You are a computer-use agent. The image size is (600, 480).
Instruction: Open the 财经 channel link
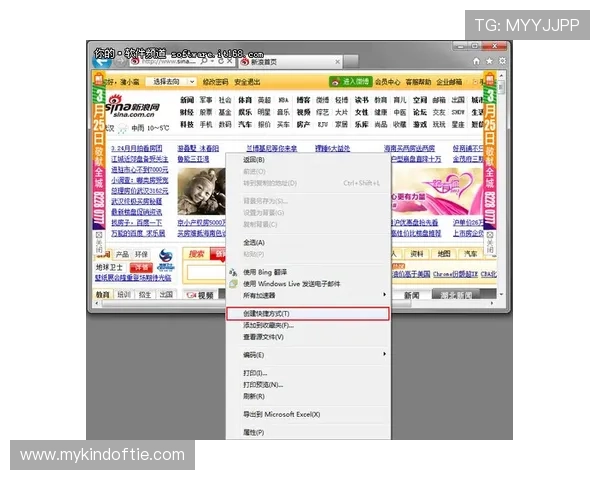pos(187,112)
